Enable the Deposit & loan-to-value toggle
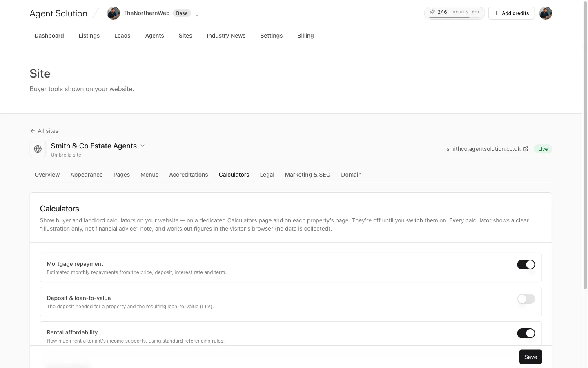588x368 pixels. pos(526,299)
